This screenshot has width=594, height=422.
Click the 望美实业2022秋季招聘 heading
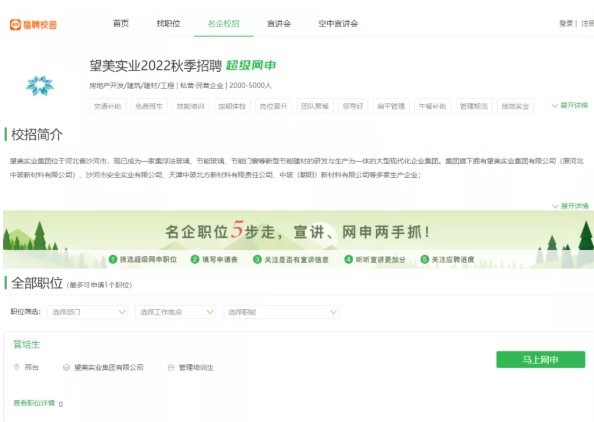point(156,66)
